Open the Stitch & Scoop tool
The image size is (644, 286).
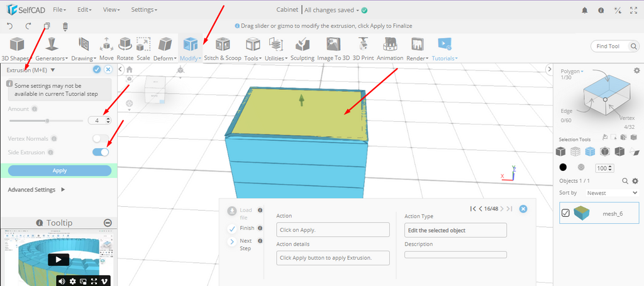222,48
